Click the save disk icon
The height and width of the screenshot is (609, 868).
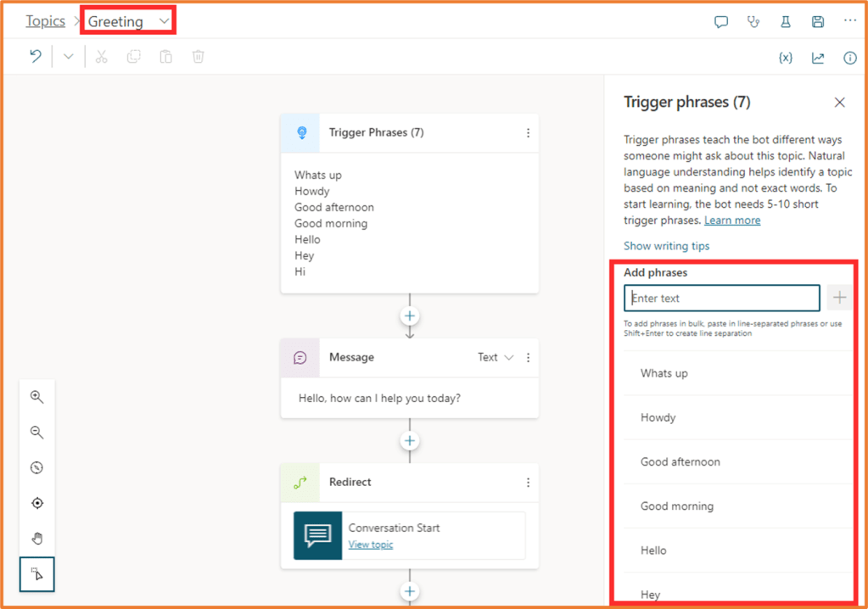[818, 22]
